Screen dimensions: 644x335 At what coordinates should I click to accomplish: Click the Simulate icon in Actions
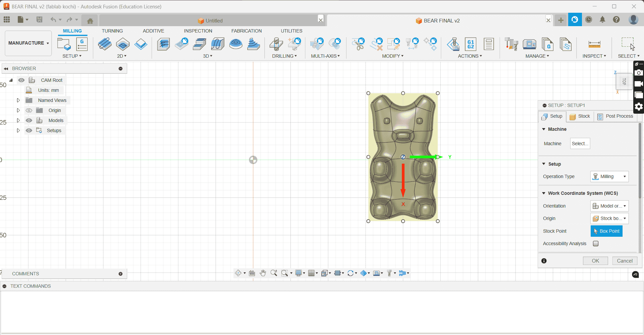pos(453,44)
